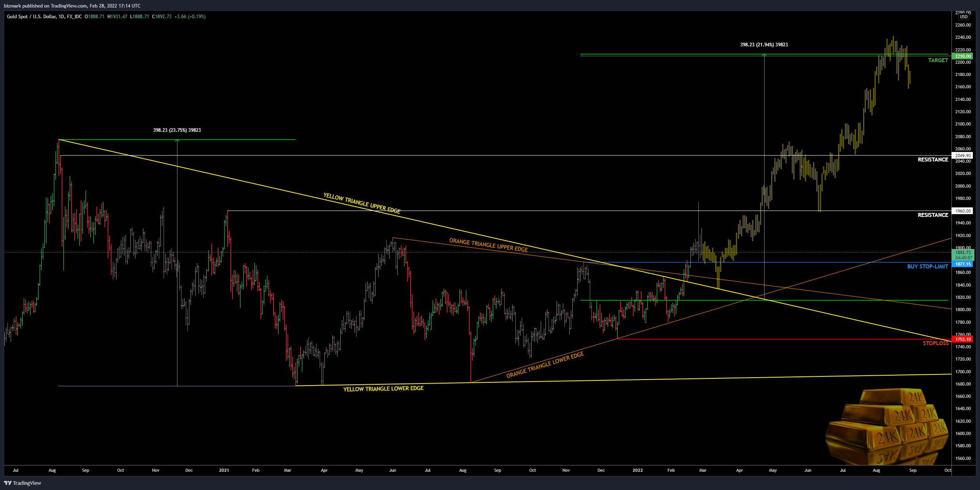Click the green 2210.00 target price tag

pos(963,56)
